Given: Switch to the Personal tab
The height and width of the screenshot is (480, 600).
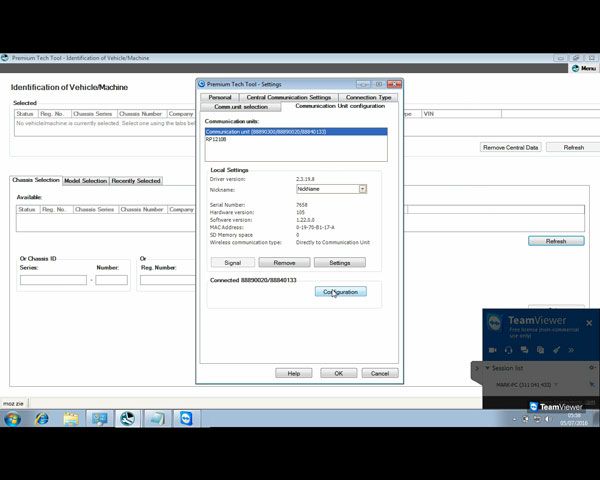Looking at the screenshot, I should click(x=219, y=97).
